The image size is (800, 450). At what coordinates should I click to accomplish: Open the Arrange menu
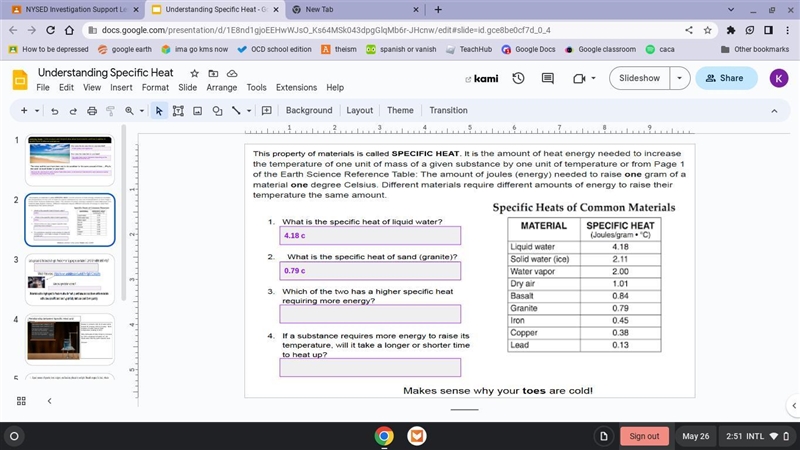click(x=221, y=88)
